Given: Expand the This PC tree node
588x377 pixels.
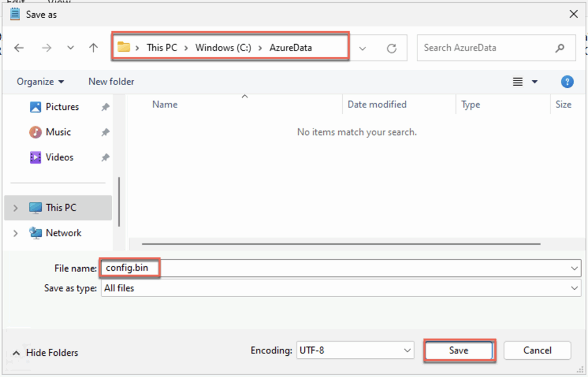Looking at the screenshot, I should [16, 208].
